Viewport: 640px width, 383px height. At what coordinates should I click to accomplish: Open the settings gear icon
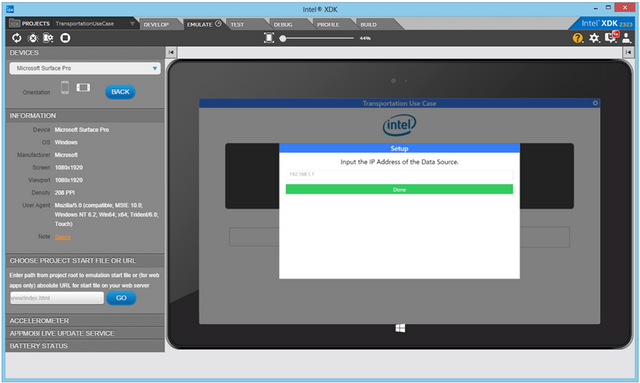594,38
